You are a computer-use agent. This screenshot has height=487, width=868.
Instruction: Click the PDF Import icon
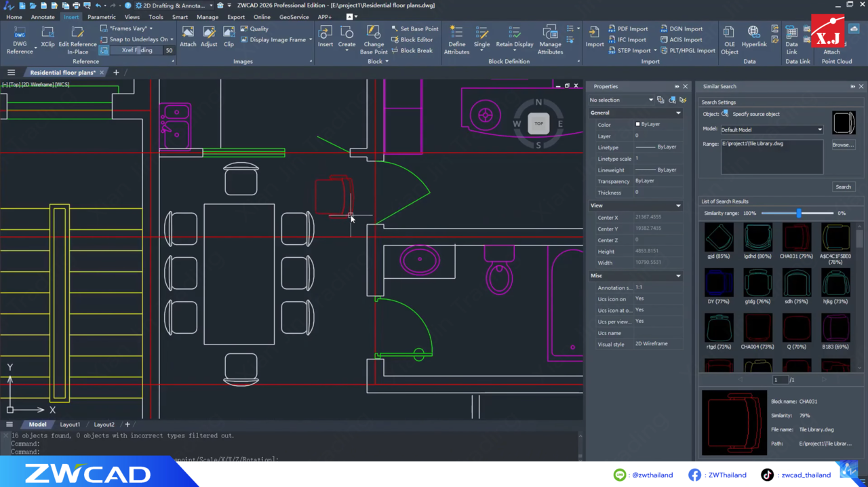pyautogui.click(x=612, y=29)
